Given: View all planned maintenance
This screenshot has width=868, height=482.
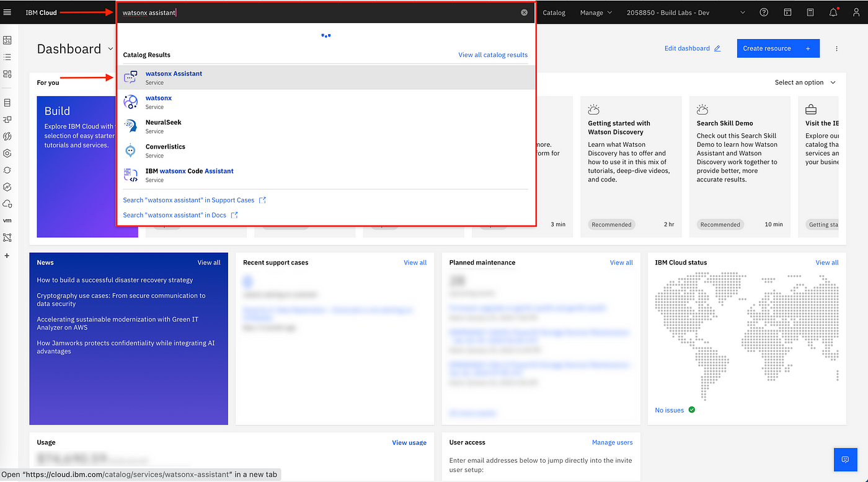Looking at the screenshot, I should tap(621, 263).
